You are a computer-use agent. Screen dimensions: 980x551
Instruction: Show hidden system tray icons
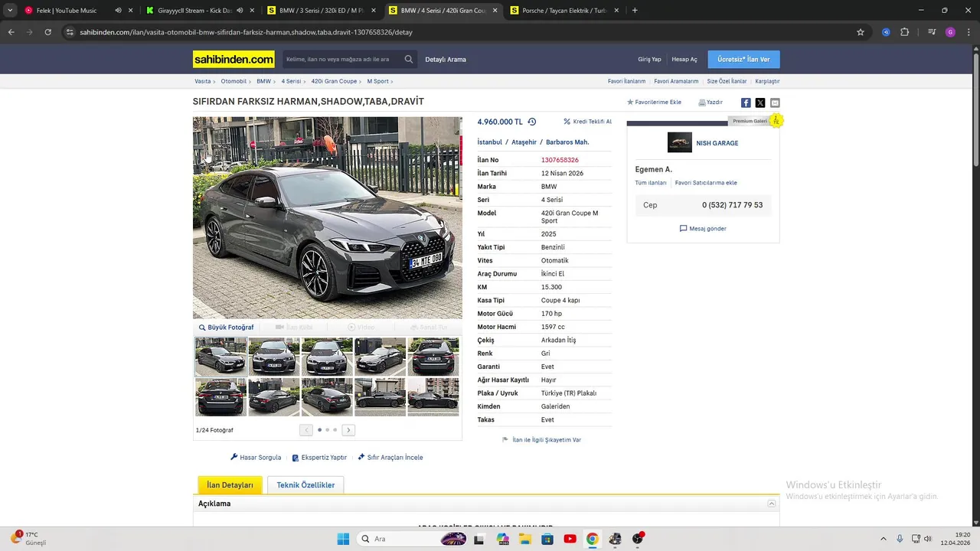883,539
